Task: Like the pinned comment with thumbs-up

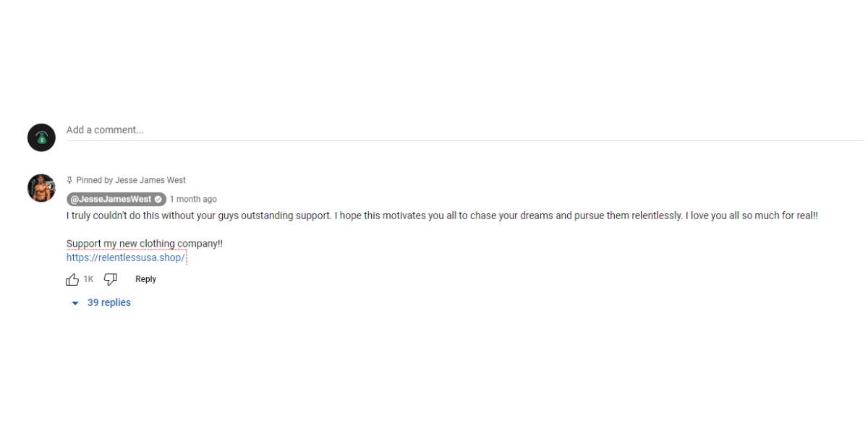Action: point(72,279)
